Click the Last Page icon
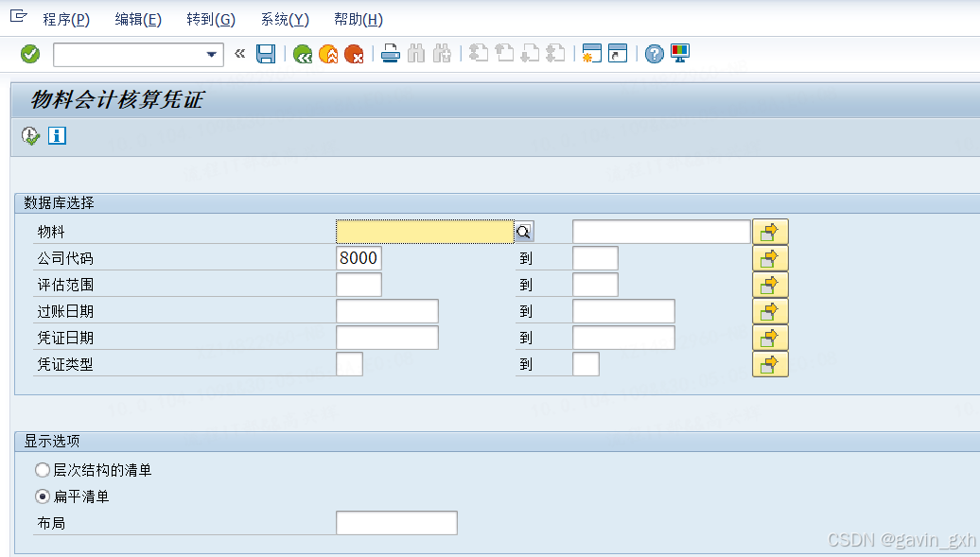Image resolution: width=980 pixels, height=557 pixels. point(555,54)
